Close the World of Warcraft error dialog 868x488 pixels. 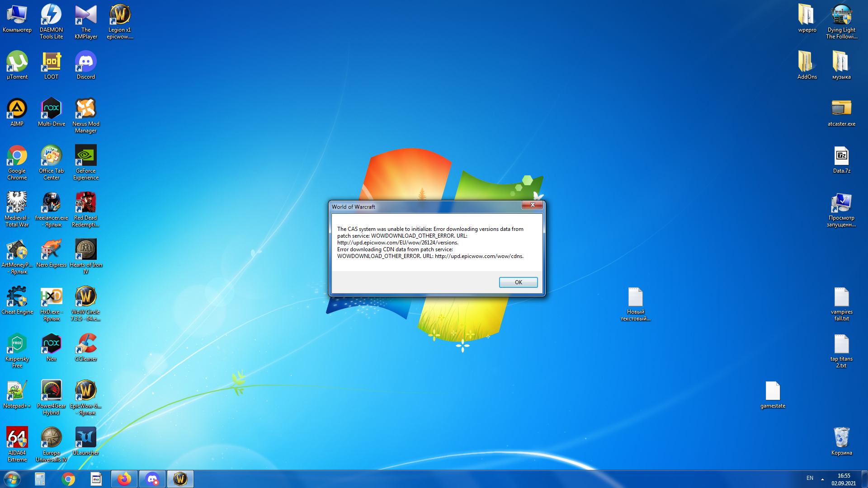(x=533, y=205)
